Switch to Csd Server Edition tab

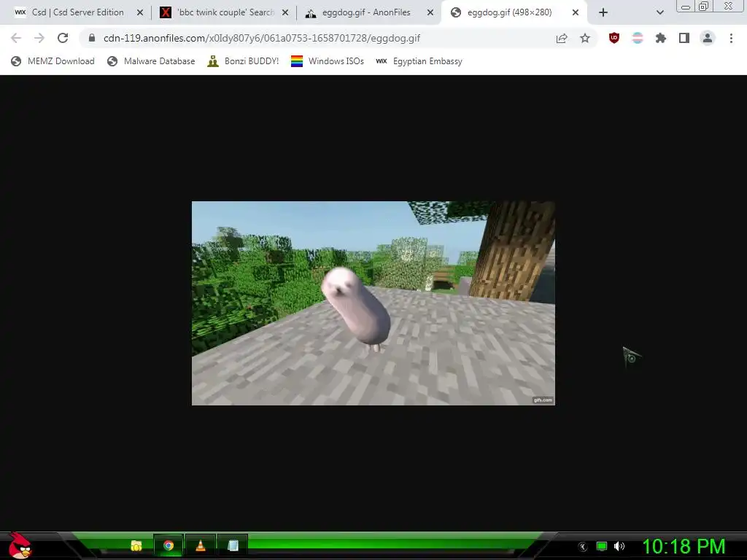pos(79,12)
